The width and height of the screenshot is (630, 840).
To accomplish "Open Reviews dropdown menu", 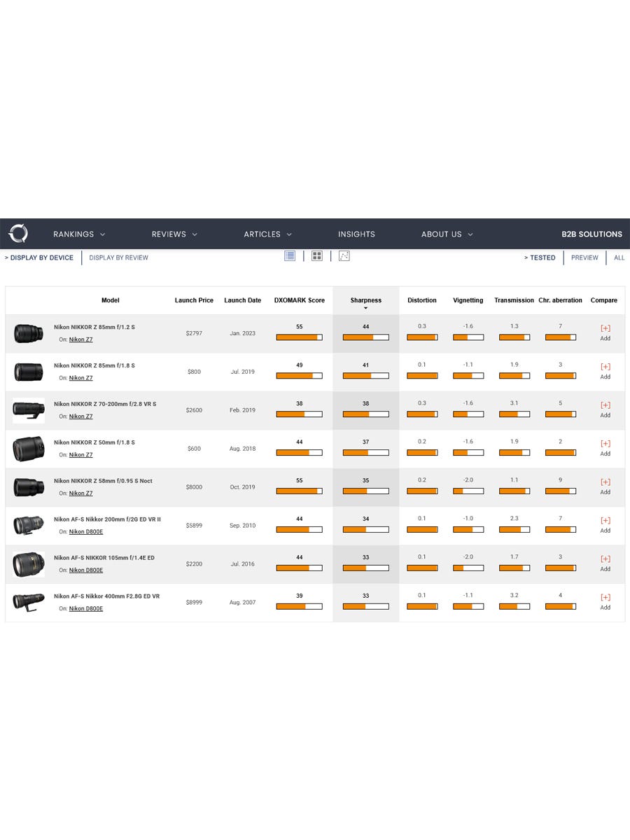I will pos(174,234).
